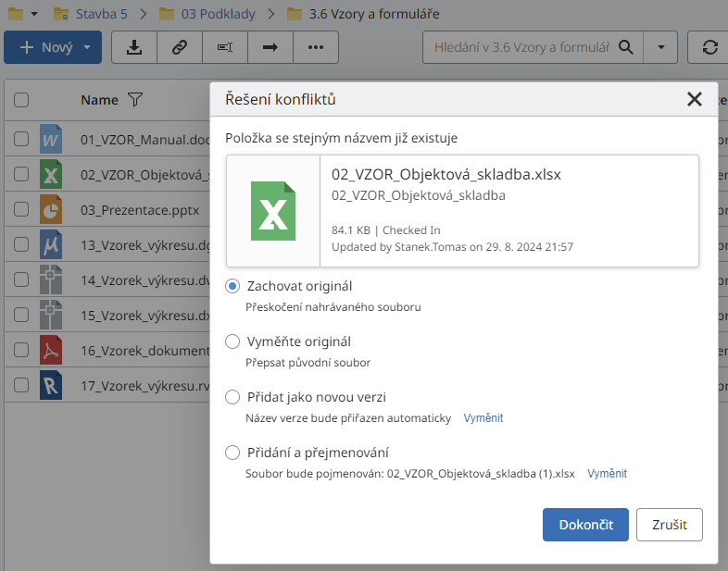
Task: Click the filter icon next to Name
Action: [x=135, y=99]
